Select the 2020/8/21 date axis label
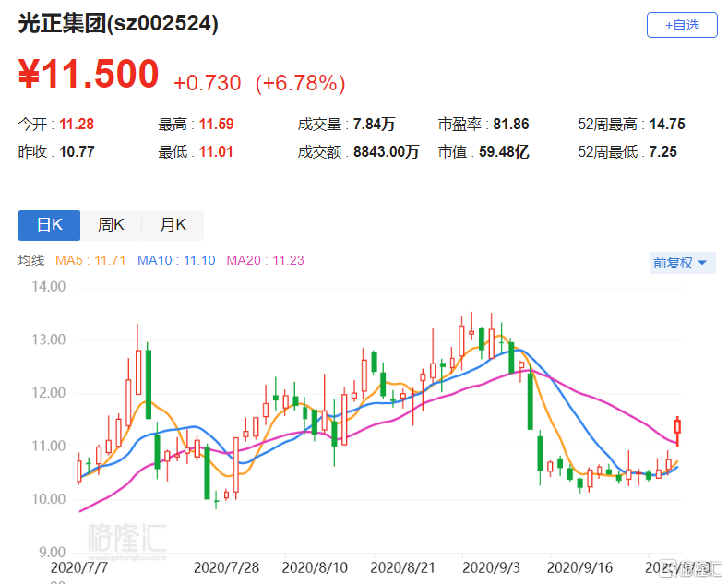 402,567
